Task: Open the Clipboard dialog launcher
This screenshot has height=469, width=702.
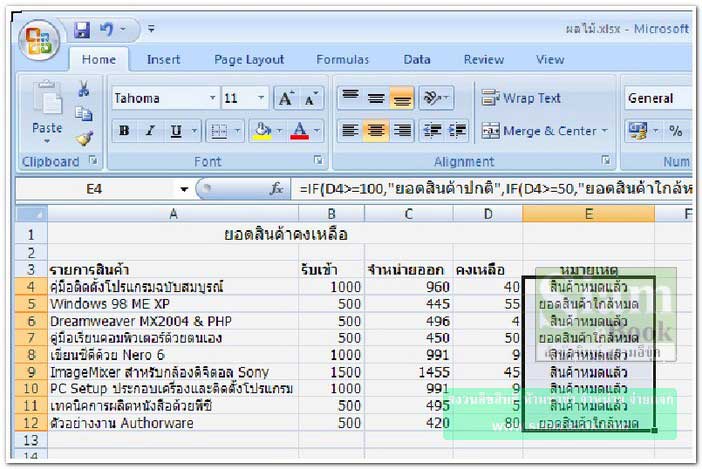Action: 93,160
